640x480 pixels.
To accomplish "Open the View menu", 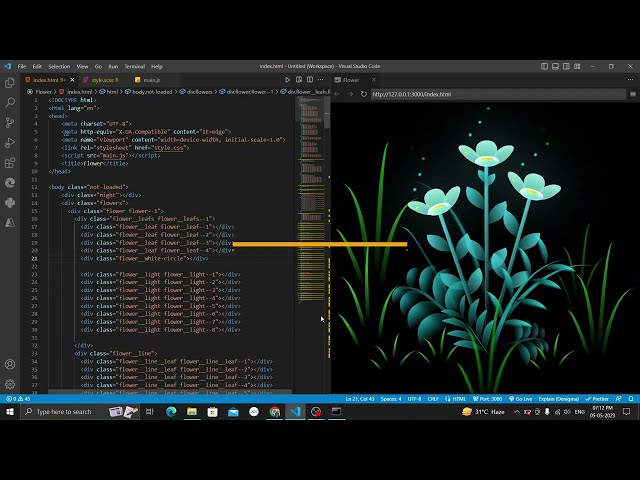I will pyautogui.click(x=82, y=66).
